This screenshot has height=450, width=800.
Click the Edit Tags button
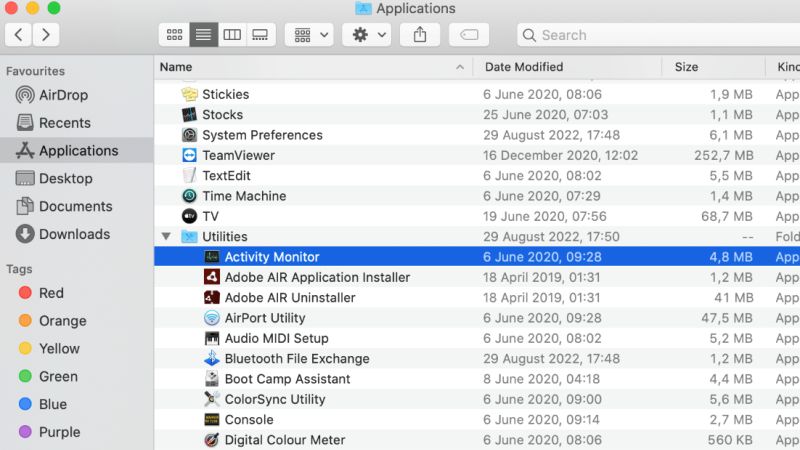(x=469, y=35)
